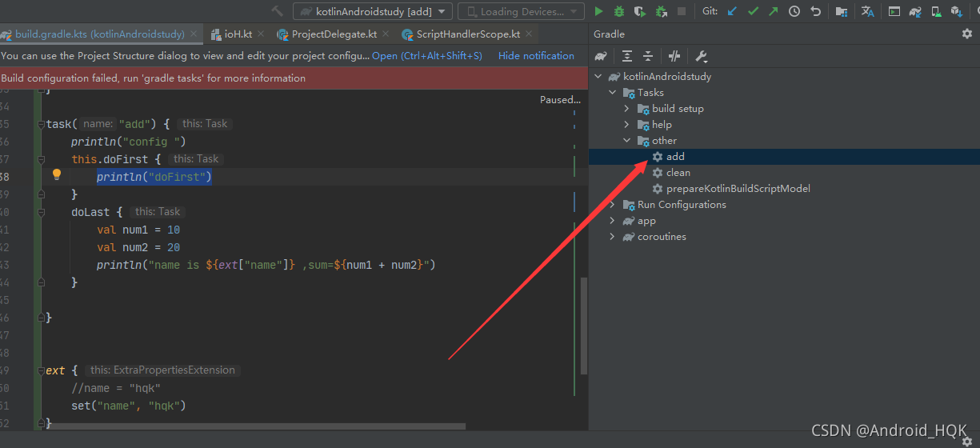The image size is (980, 448).
Task: Click the Translate icon in the toolbar
Action: click(x=867, y=11)
